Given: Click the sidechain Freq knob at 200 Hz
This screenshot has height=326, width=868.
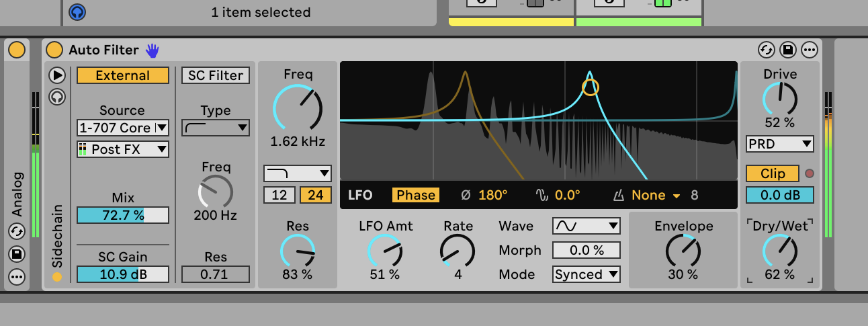Looking at the screenshot, I should 216,192.
